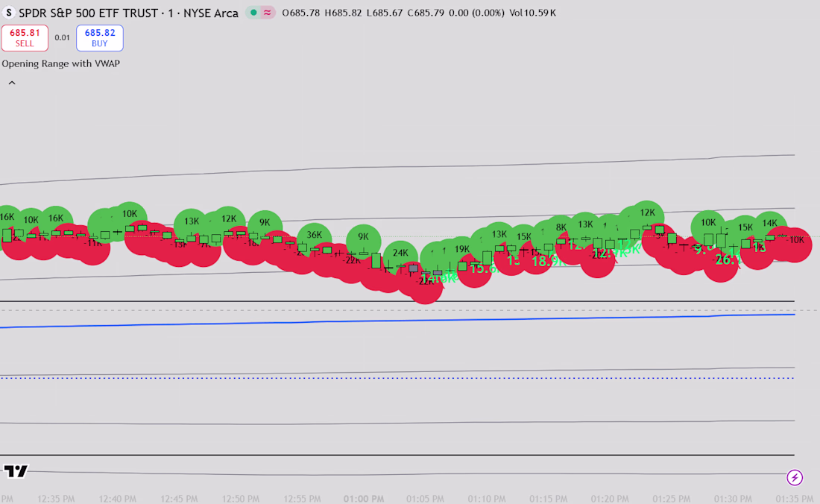820x504 pixels.
Task: Click the blue dotted horizontal level line
Action: pyautogui.click(x=397, y=377)
